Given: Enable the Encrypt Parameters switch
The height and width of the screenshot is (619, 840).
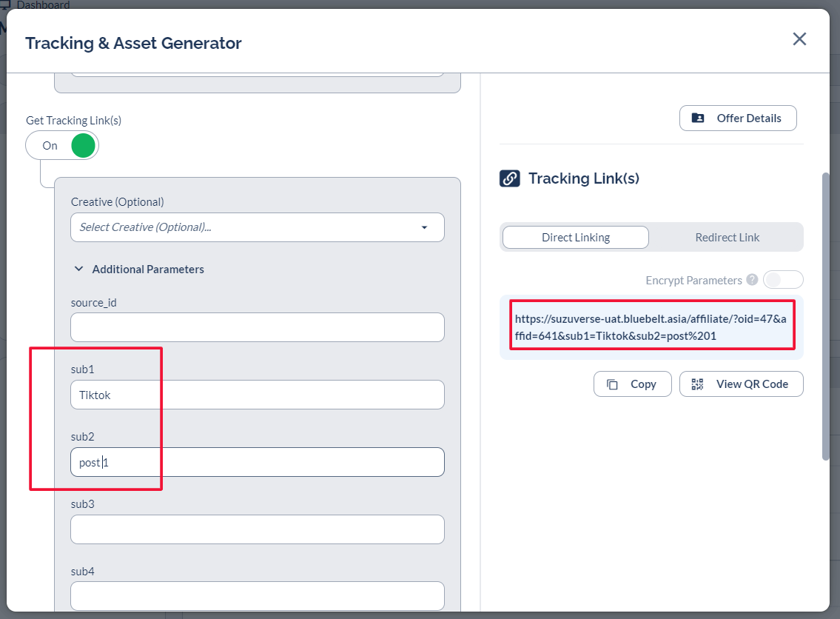Looking at the screenshot, I should 782,280.
